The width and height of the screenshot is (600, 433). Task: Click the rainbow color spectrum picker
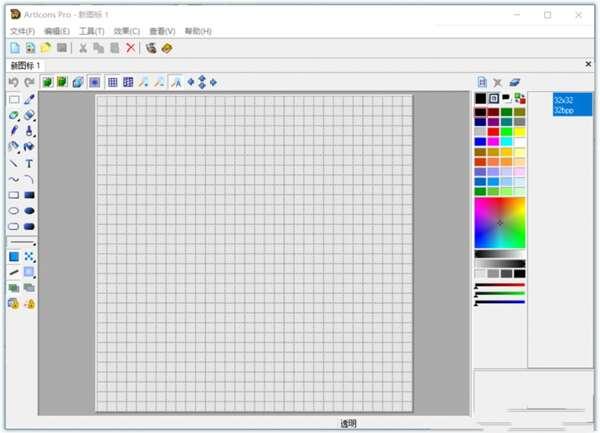[499, 222]
